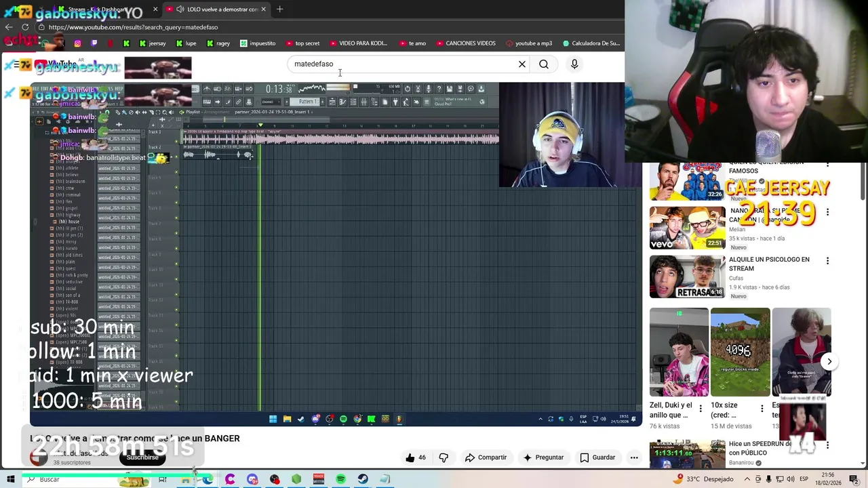Clear the search query with the X

[x=522, y=64]
